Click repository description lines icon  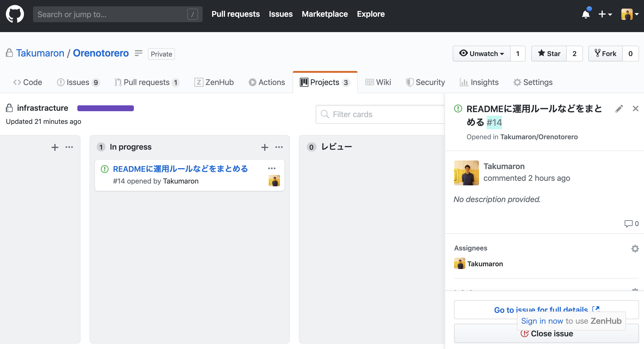(138, 53)
